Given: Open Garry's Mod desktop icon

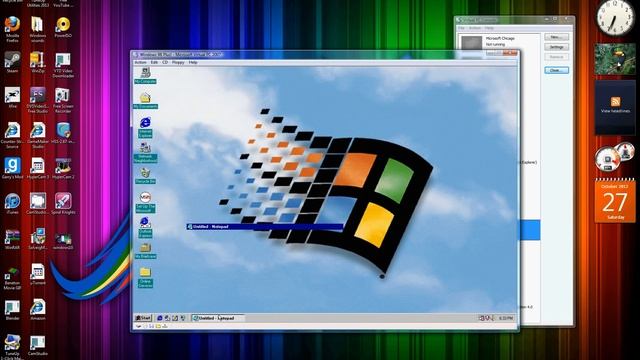Looking at the screenshot, I should pyautogui.click(x=12, y=168).
